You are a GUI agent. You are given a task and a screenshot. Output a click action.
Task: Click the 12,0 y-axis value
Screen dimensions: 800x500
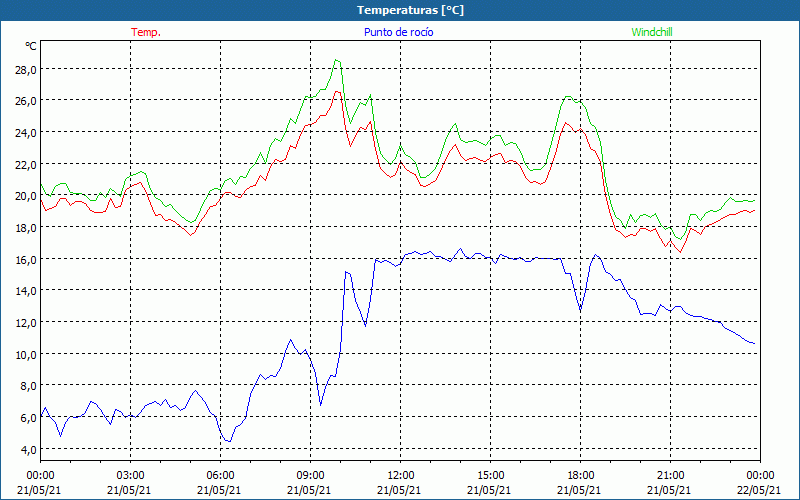[25, 323]
